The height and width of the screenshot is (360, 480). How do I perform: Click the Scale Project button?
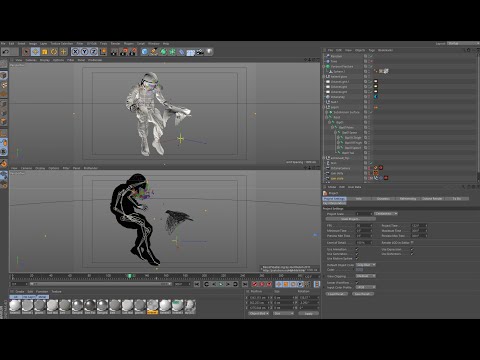[350, 219]
